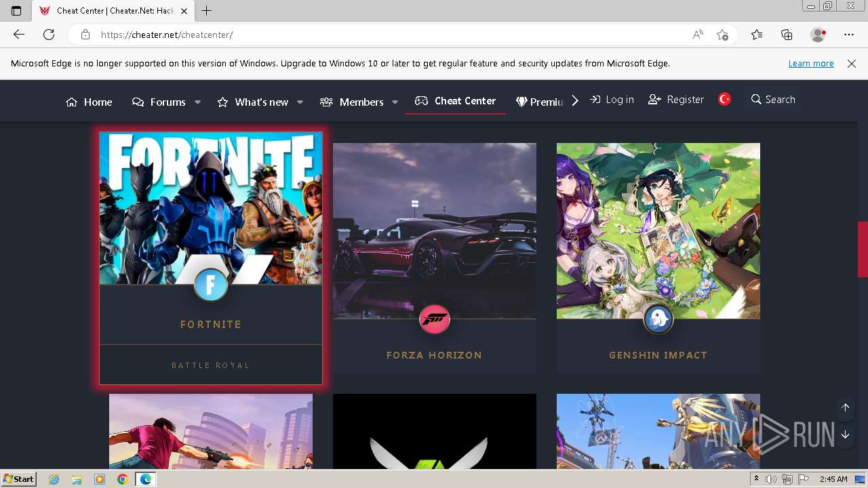This screenshot has height=488, width=868.
Task: Go to the Home navigation item
Action: pos(89,102)
